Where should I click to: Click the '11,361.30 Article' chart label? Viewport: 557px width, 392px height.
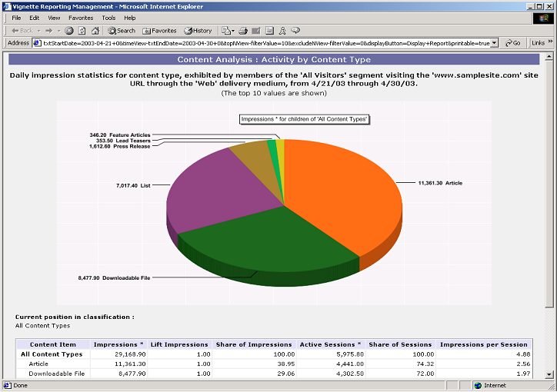440,183
